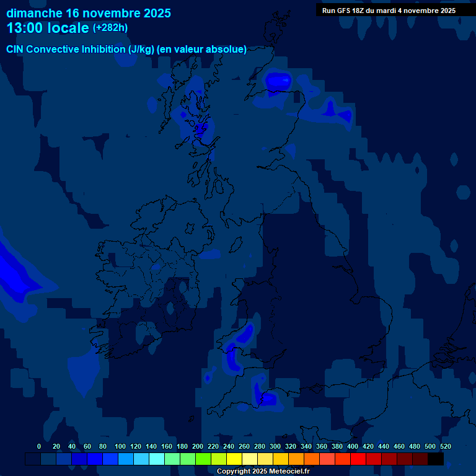The height and width of the screenshot is (476, 476).
Task: Open the Copyright 2025 Meteociel.fr link
Action: (263, 471)
